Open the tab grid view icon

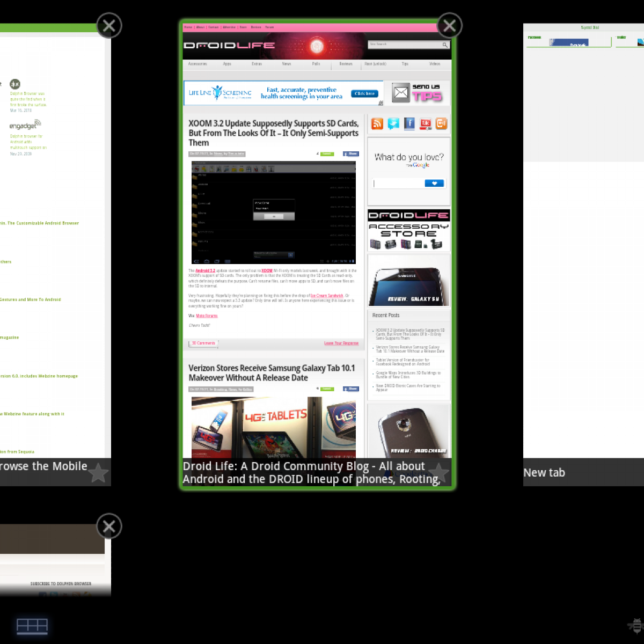coord(32,626)
